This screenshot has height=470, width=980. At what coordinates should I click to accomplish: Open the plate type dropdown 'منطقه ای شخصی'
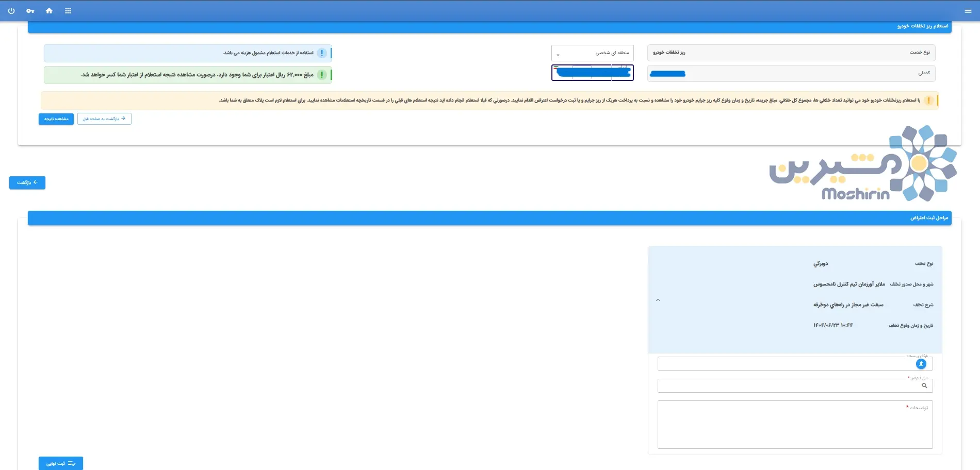(x=592, y=53)
